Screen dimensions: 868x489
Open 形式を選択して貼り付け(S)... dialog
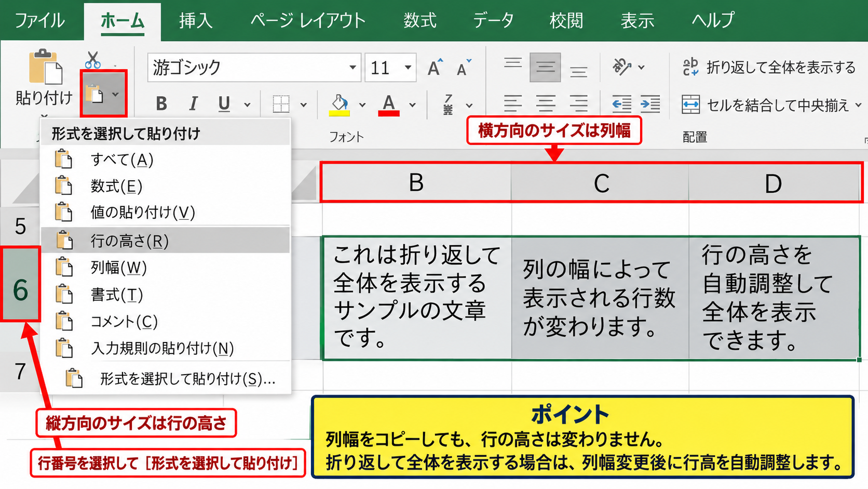point(166,378)
